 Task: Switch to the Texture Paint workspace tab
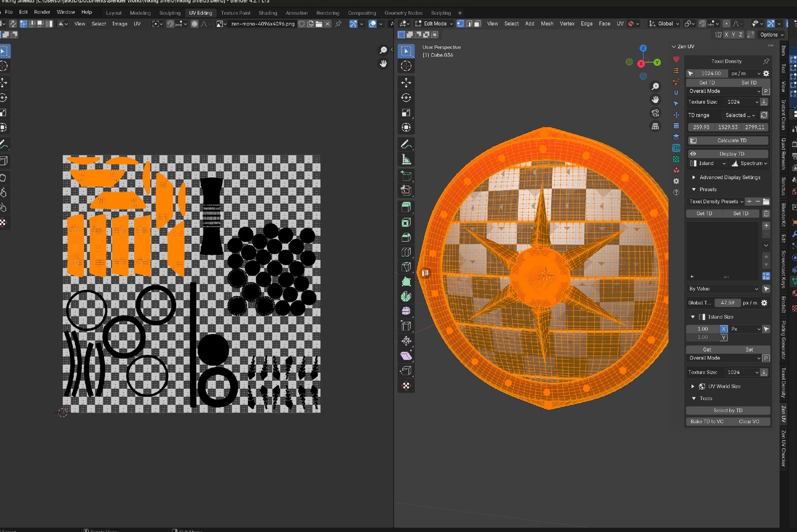(x=235, y=12)
